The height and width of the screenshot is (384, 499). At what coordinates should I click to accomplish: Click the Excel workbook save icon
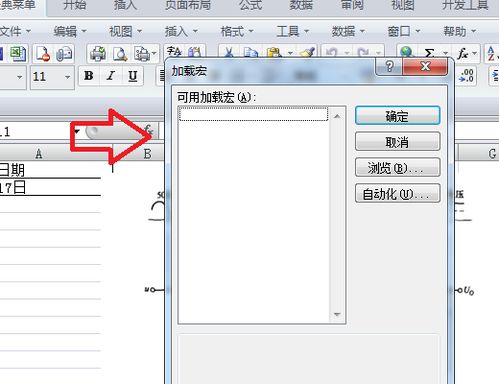pyautogui.click(x=18, y=54)
